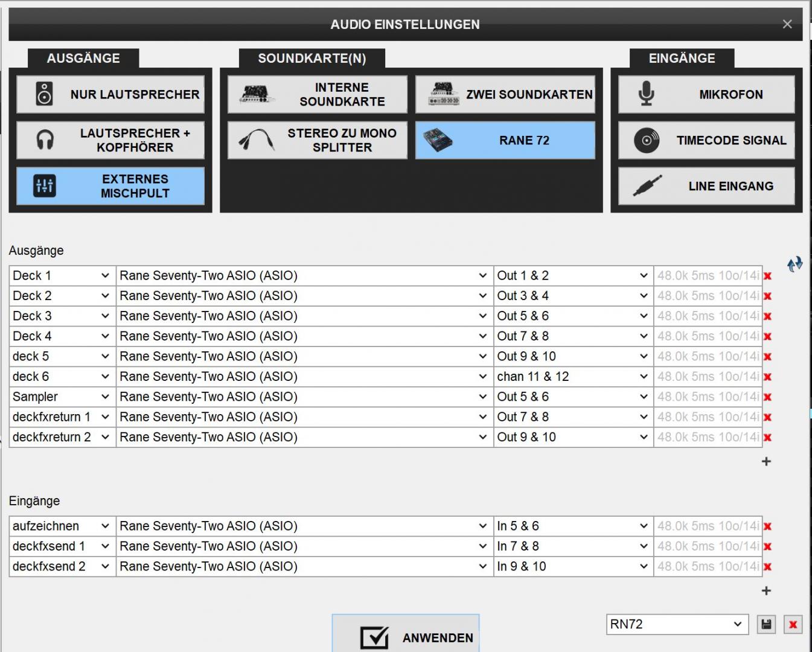
Task: Open Deck 4 source dropdown
Action: pyautogui.click(x=62, y=336)
